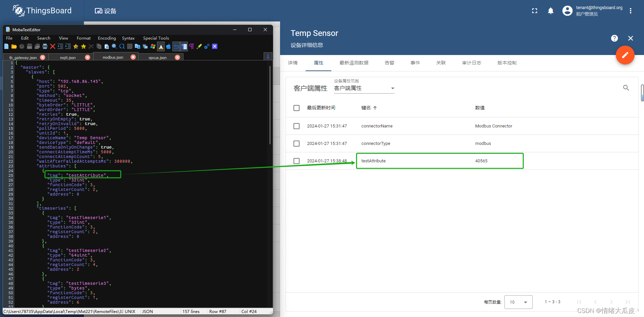Check the connectorType row checkbox

pyautogui.click(x=297, y=144)
